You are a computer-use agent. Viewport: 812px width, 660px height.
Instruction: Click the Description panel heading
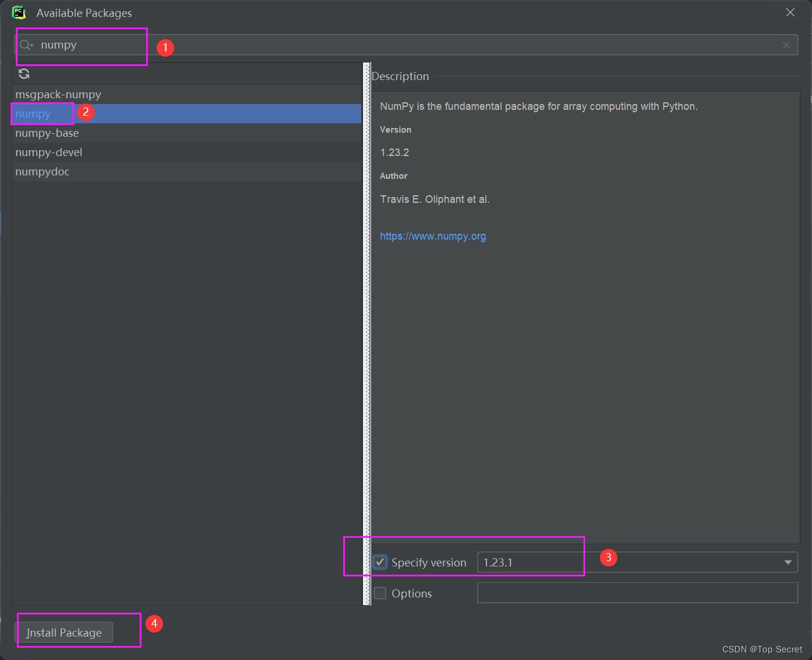coord(400,76)
